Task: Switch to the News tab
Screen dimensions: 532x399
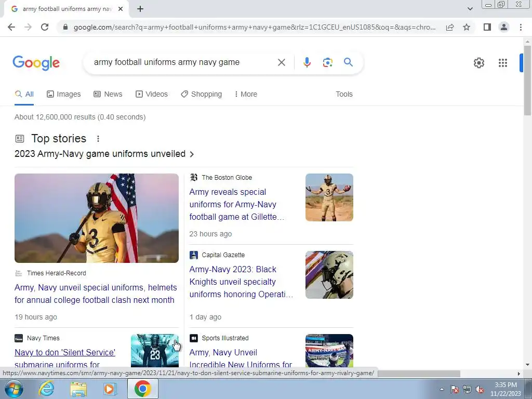Action: click(x=108, y=95)
